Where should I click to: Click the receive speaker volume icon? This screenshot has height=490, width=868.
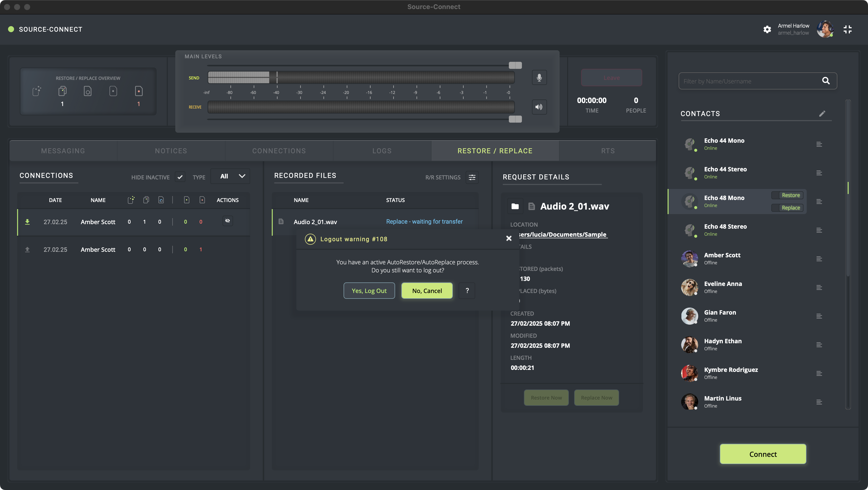point(539,107)
